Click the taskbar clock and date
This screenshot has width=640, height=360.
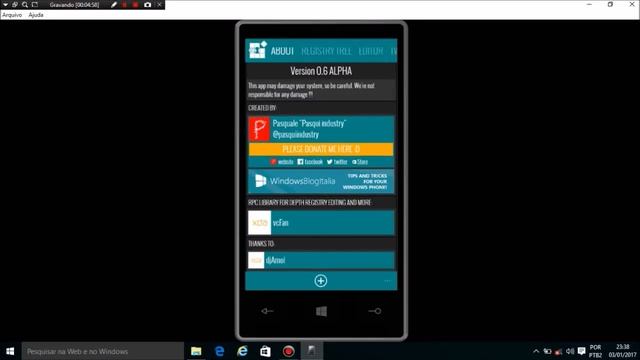622,351
